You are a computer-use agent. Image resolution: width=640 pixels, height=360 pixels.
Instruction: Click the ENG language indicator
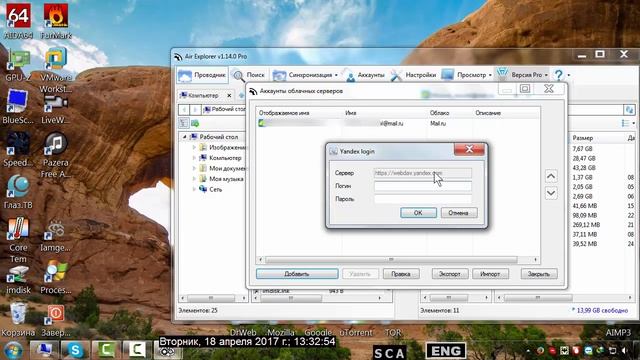[x=446, y=351]
